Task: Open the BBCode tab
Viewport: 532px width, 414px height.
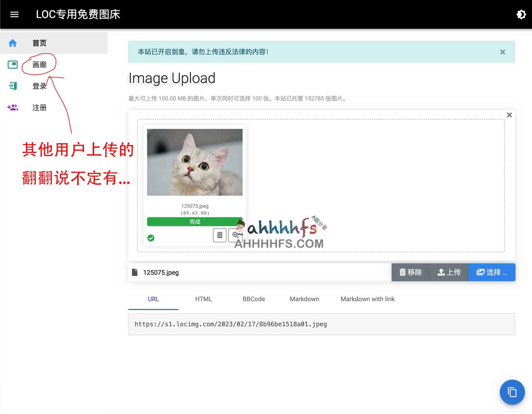Action: pyautogui.click(x=254, y=299)
